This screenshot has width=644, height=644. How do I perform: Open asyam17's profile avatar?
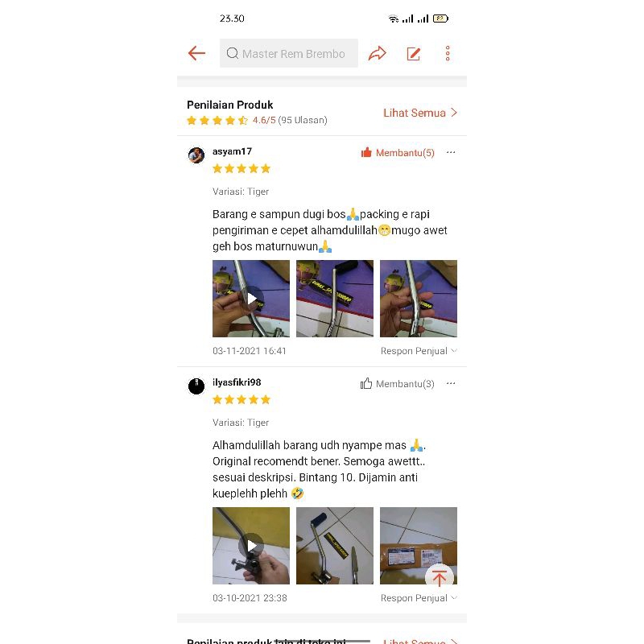(196, 155)
